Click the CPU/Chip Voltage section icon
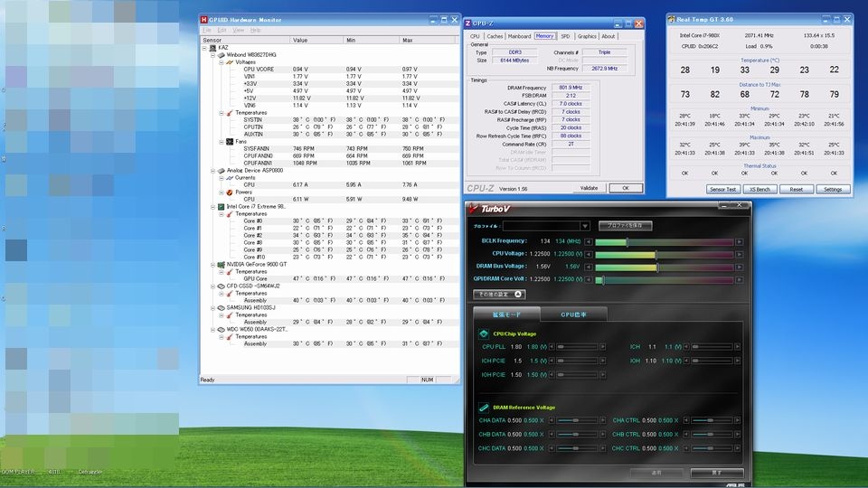This screenshot has width=868, height=488. click(484, 333)
